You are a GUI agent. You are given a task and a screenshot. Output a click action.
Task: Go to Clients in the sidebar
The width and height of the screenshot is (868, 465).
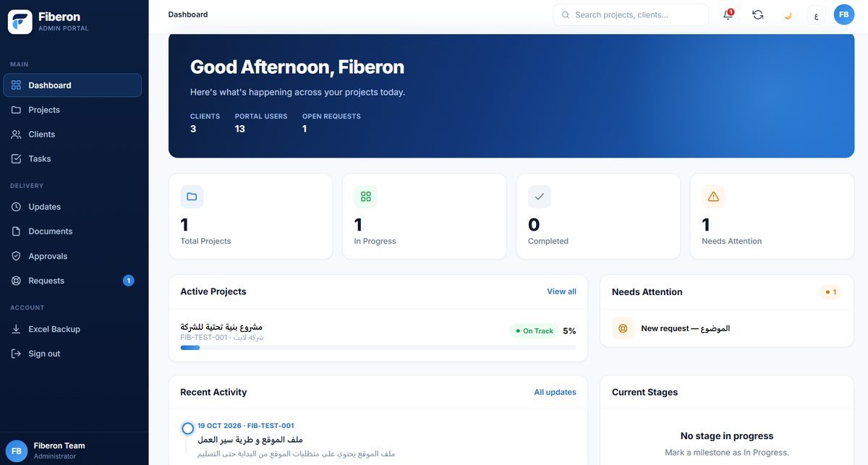[72, 135]
